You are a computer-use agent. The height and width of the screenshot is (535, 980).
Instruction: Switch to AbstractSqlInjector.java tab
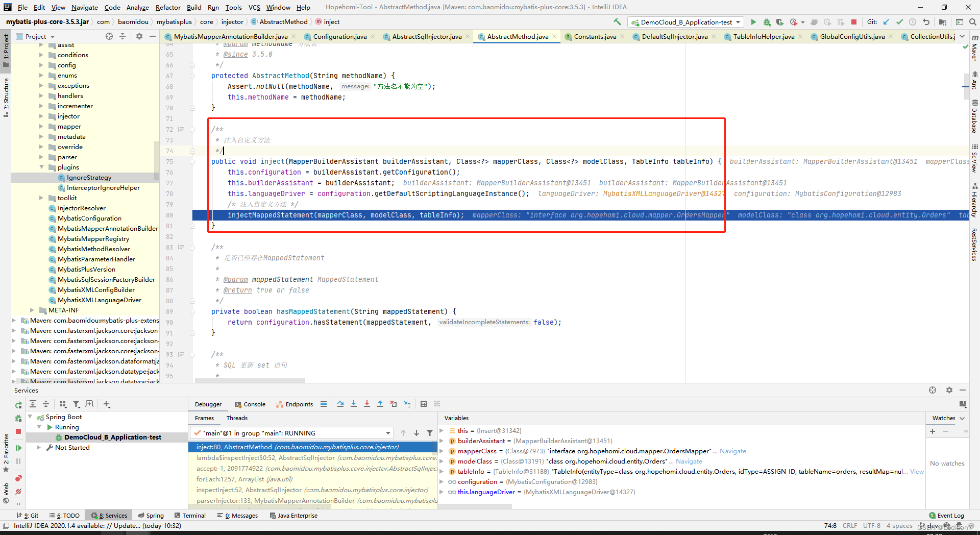(427, 36)
